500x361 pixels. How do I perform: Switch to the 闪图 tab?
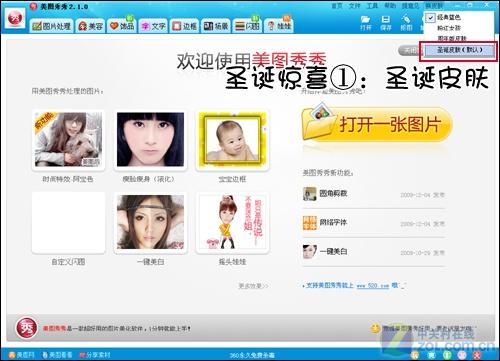point(247,26)
